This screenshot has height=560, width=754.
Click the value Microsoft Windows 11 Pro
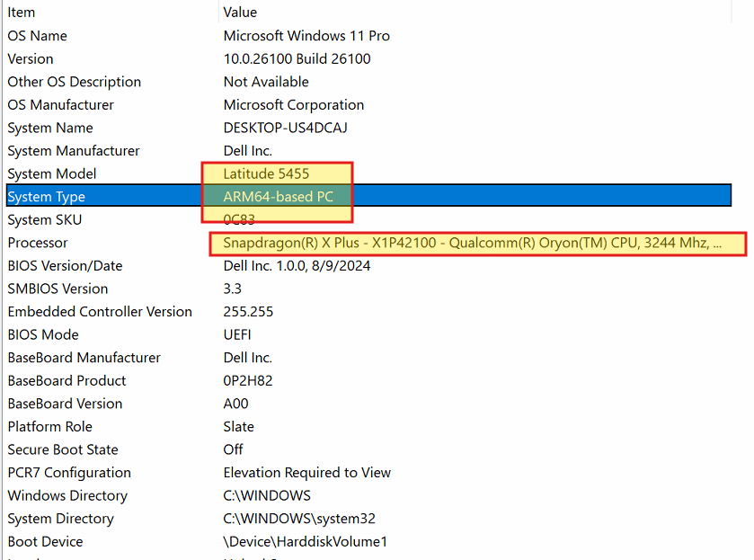tap(306, 36)
